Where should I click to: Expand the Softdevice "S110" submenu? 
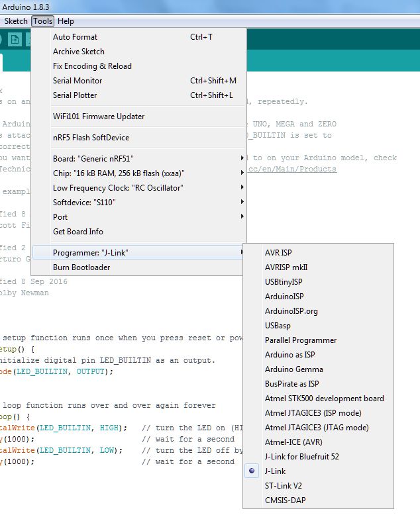tap(139, 203)
